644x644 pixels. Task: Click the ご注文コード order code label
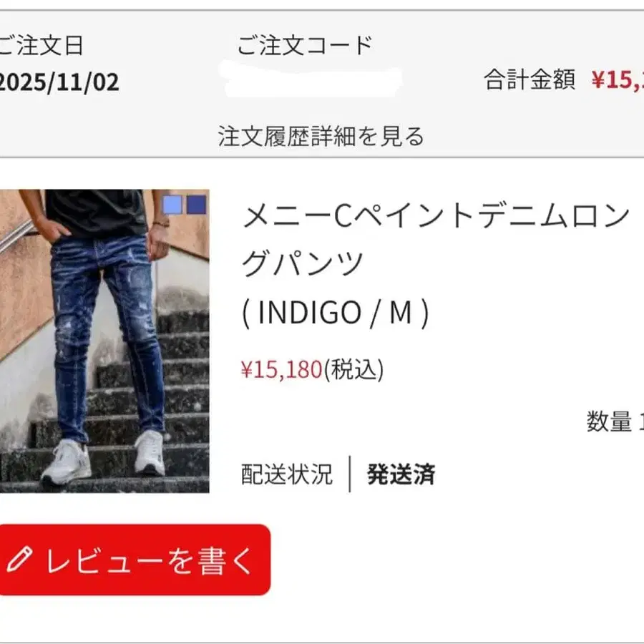[305, 45]
